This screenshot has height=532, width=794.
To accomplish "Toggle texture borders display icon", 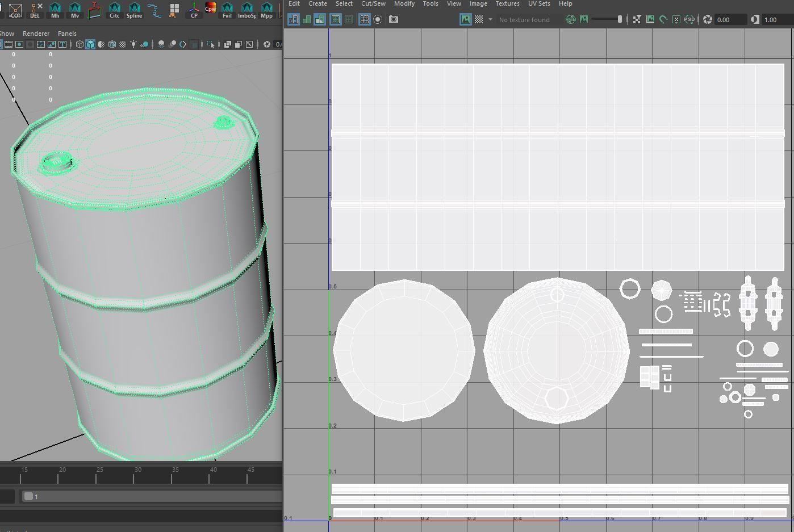I will (x=336, y=19).
